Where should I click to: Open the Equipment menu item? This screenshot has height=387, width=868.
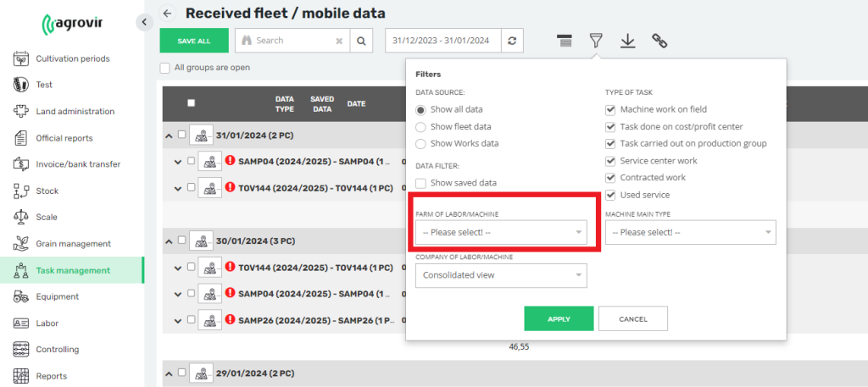tap(57, 296)
